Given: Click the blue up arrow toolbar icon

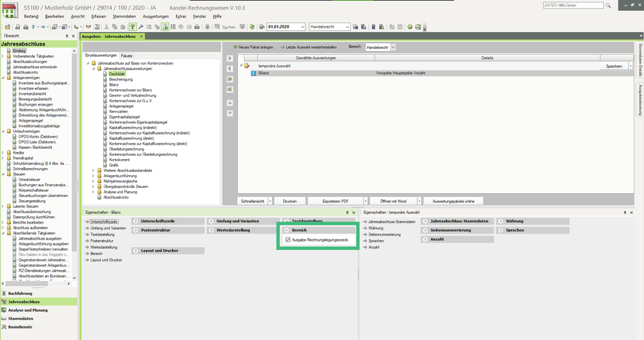Looking at the screenshot, I should (34, 26).
